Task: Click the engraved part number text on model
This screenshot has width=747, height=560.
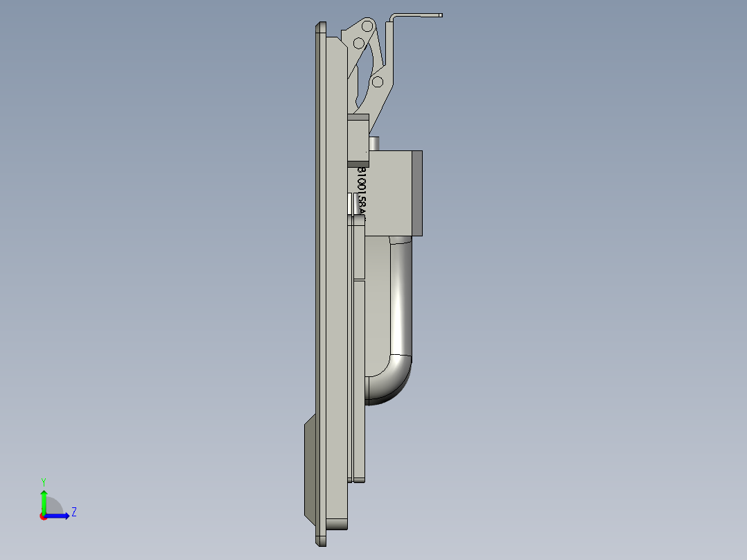Action: click(361, 194)
